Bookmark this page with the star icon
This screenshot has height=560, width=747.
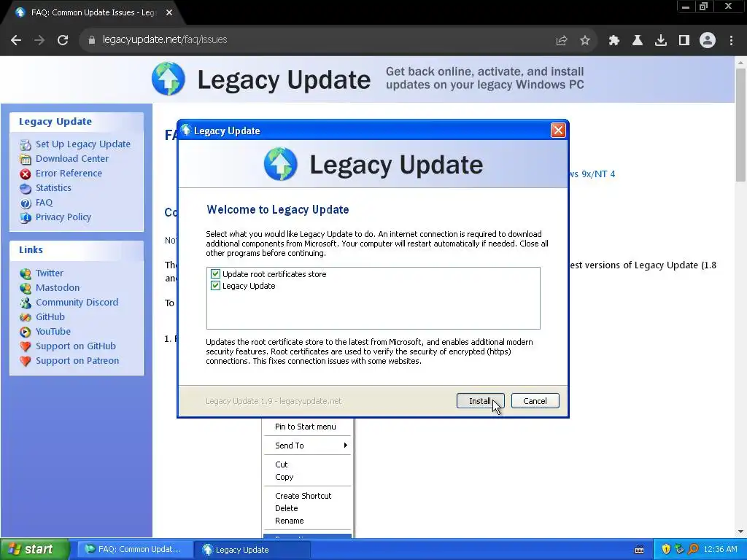(585, 41)
